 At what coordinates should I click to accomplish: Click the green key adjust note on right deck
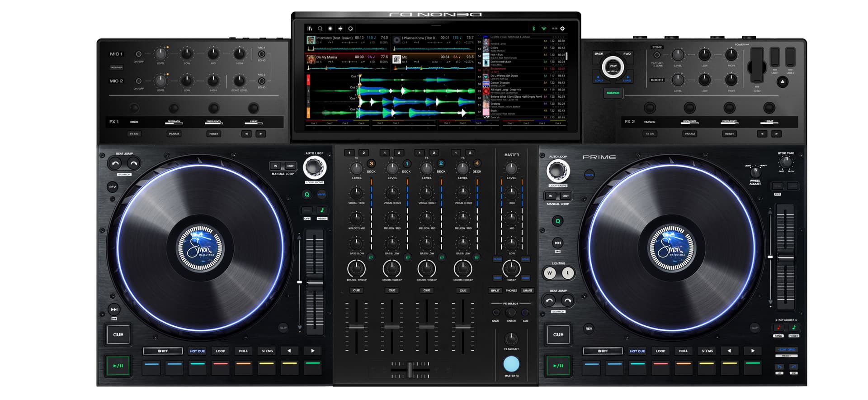[x=794, y=328]
